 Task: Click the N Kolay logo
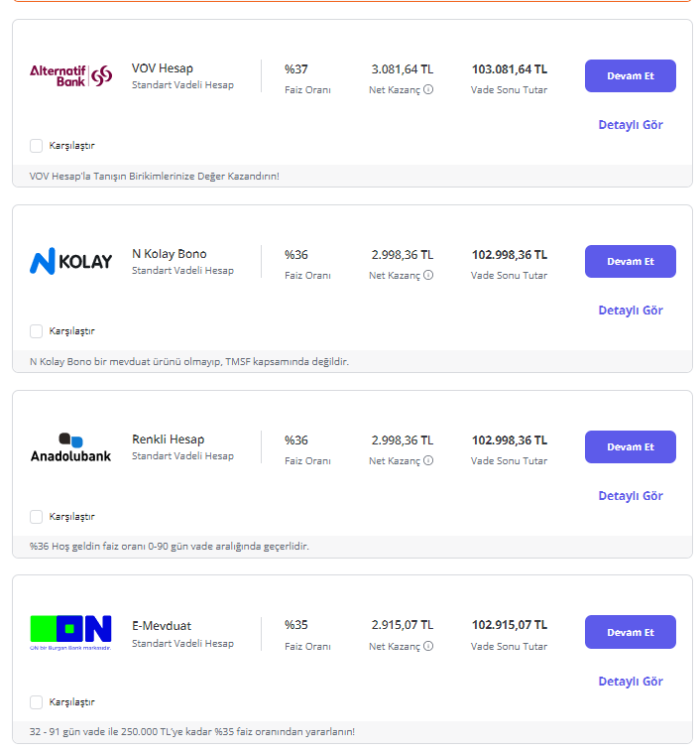click(71, 262)
